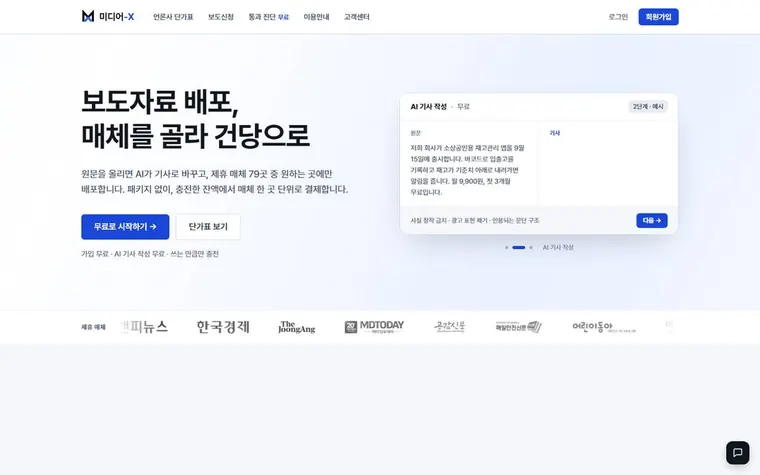Open 고객센터 menu item
This screenshot has width=760, height=475.
coord(356,17)
